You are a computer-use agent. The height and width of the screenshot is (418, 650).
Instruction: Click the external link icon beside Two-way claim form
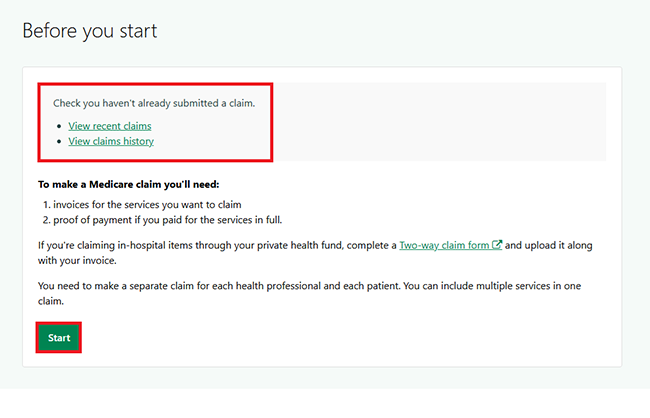tap(497, 245)
